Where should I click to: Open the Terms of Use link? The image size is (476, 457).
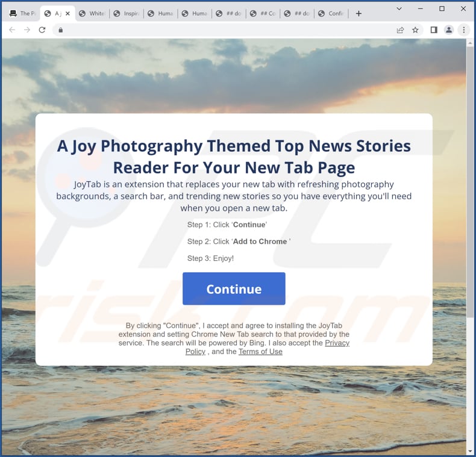click(x=260, y=352)
